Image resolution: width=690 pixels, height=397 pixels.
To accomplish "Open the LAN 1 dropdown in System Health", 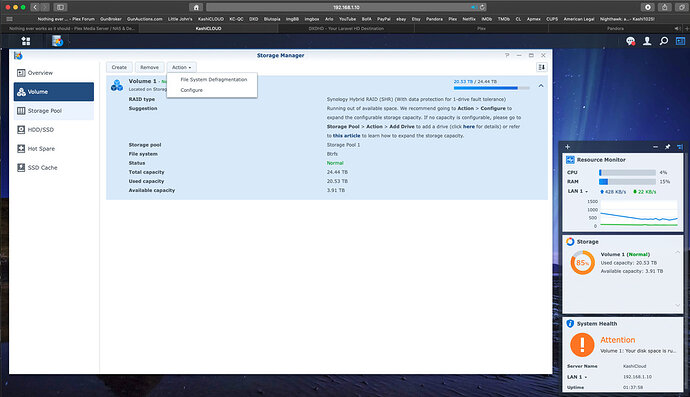I will pos(577,377).
